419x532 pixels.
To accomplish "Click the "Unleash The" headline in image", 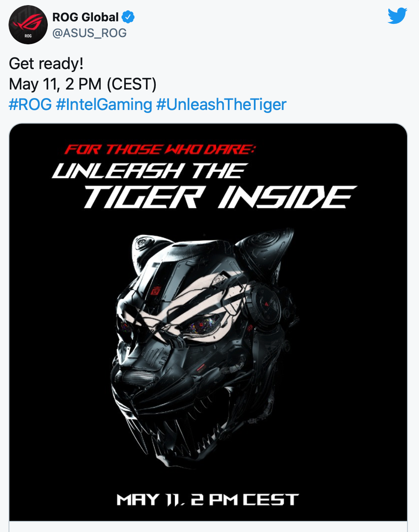I will point(148,171).
